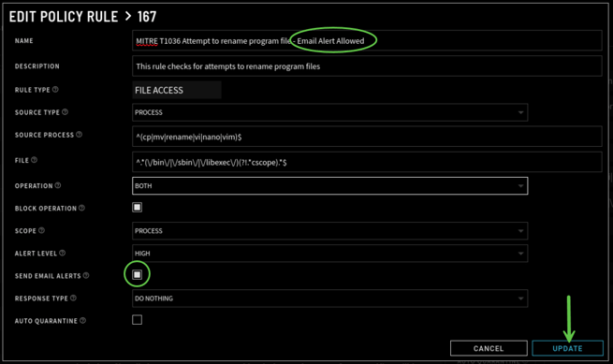Open the Source Type dropdown
Viewport: 613px width, 364px height.
pyautogui.click(x=330, y=112)
